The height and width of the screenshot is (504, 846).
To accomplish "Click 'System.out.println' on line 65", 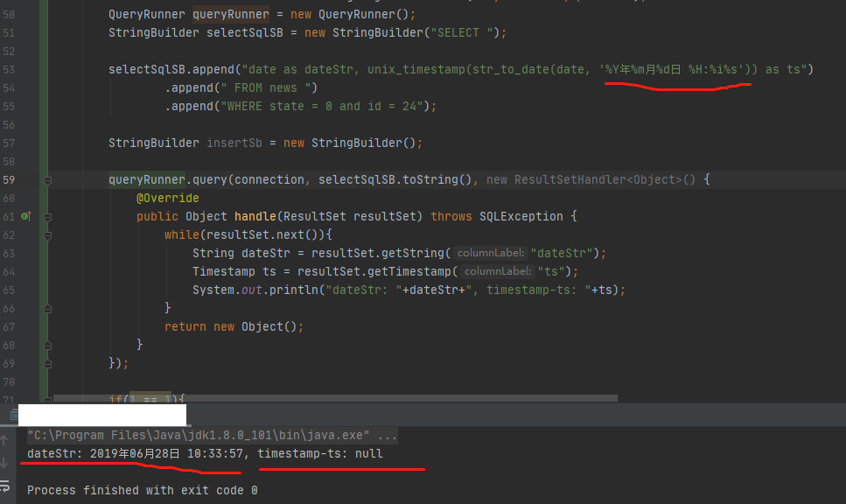I will point(255,290).
